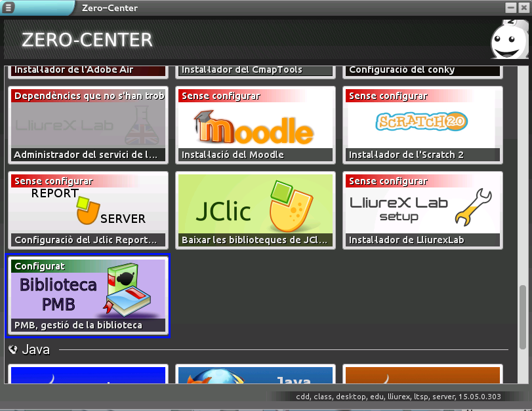Image resolution: width=532 pixels, height=411 pixels.
Task: Click the JClic libraries download tile
Action: [x=255, y=210]
